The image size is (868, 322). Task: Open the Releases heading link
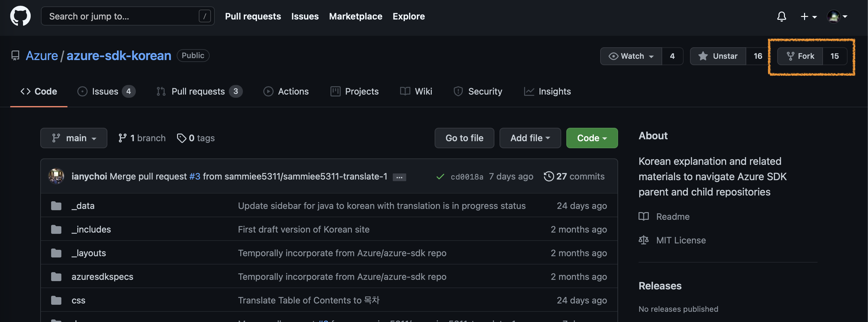660,286
